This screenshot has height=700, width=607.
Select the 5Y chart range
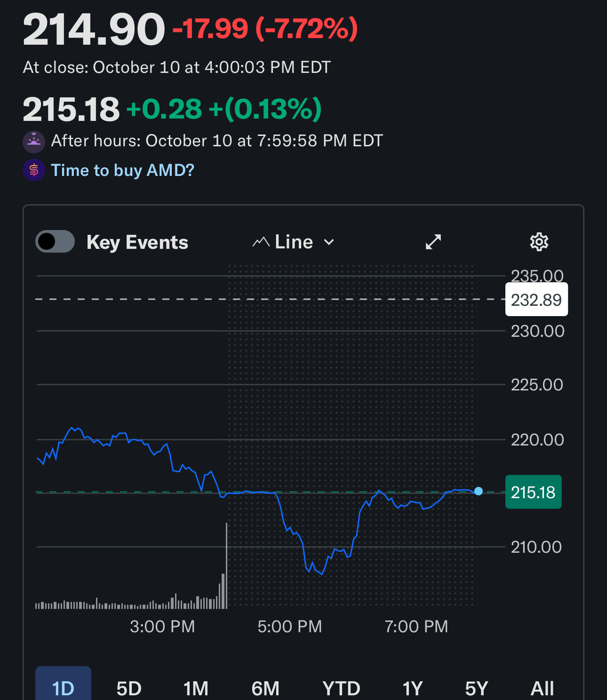[476, 688]
